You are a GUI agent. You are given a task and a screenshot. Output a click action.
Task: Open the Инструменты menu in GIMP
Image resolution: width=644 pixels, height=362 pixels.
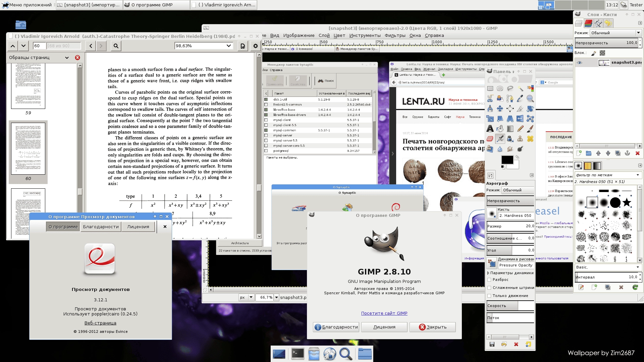[x=365, y=36]
